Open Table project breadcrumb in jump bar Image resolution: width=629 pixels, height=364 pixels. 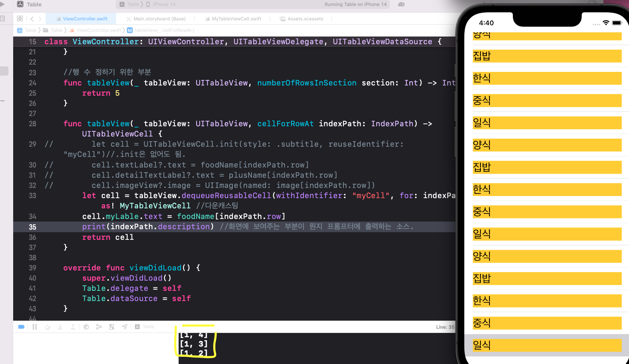(x=26, y=30)
